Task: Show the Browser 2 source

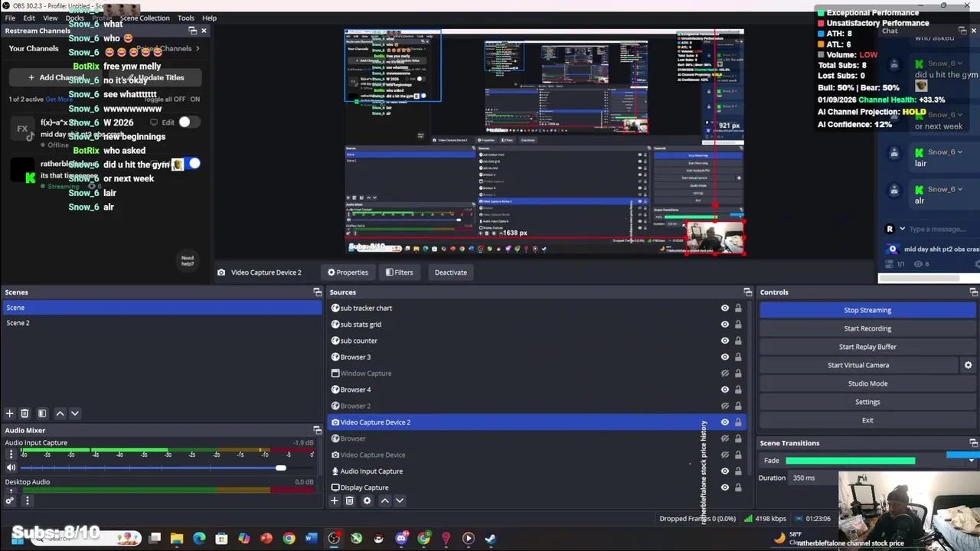Action: (724, 406)
